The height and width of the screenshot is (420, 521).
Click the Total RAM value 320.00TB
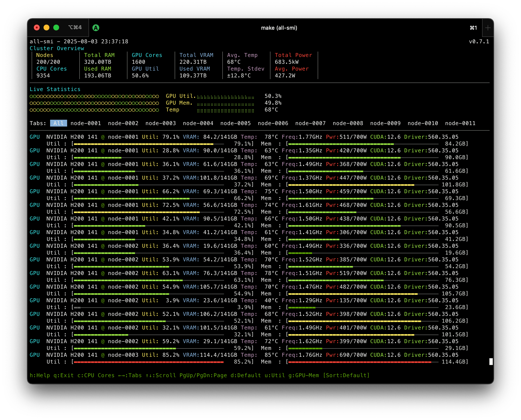point(98,62)
